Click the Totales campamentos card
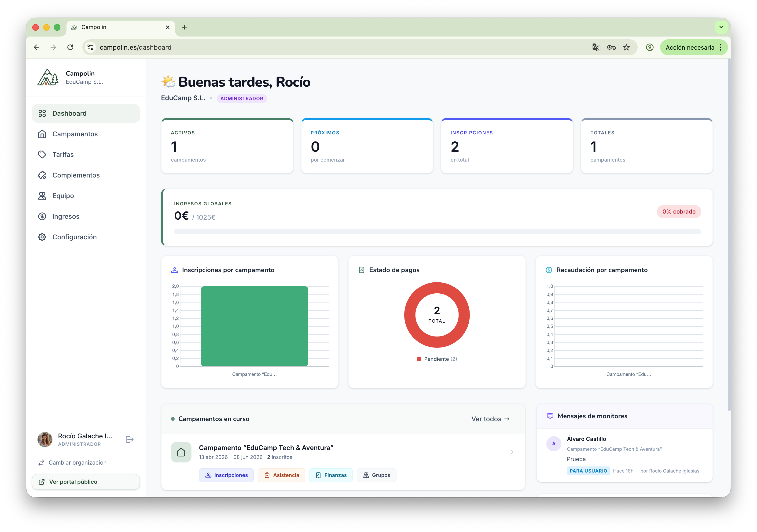 pyautogui.click(x=647, y=146)
